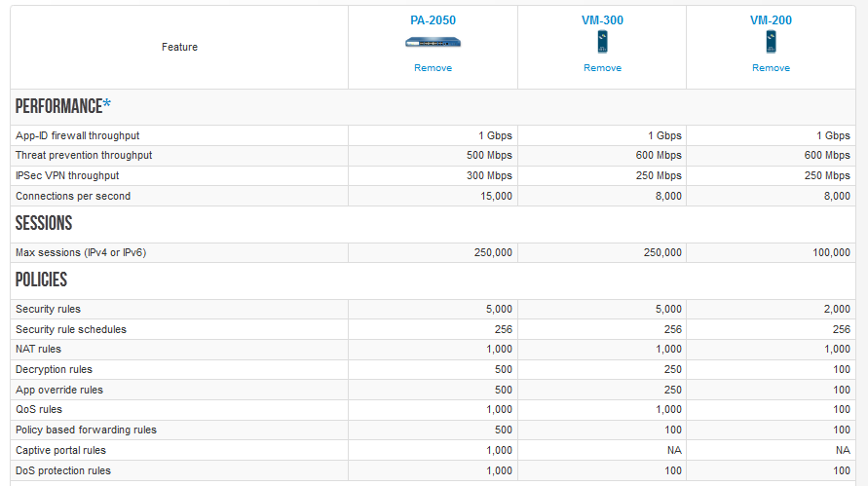Select the Max sessions (IPv4 or IPv6) label
Image resolution: width=868 pixels, height=486 pixels.
(x=81, y=253)
